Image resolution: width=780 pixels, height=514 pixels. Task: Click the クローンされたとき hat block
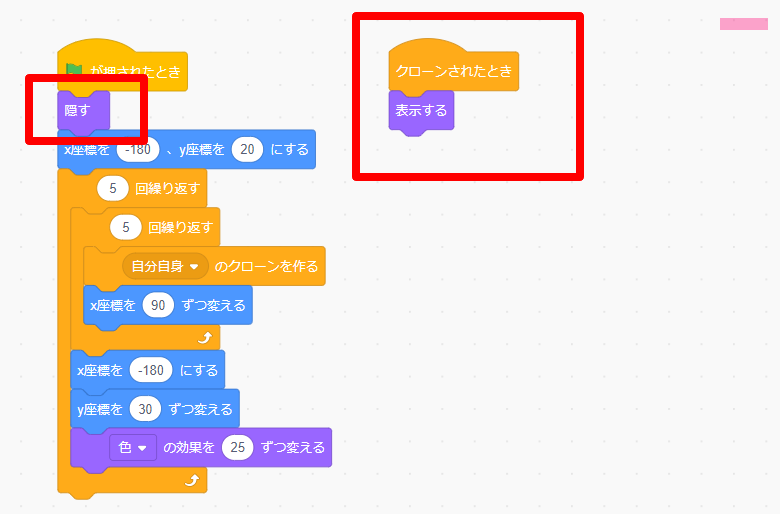point(453,68)
